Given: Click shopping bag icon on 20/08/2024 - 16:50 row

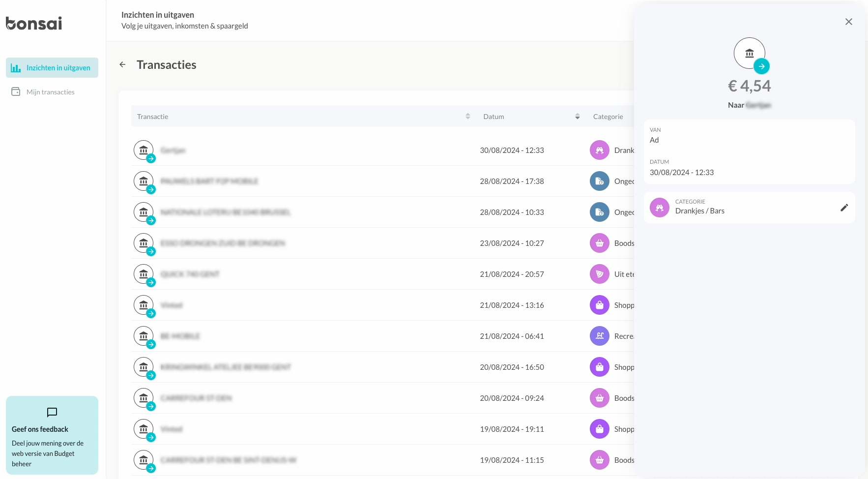Looking at the screenshot, I should pyautogui.click(x=600, y=367).
